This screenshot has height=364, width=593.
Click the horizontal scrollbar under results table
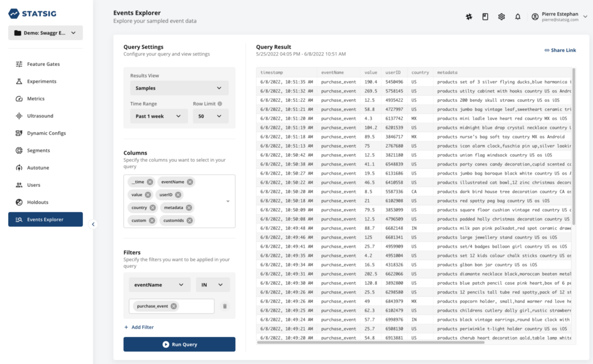371,343
